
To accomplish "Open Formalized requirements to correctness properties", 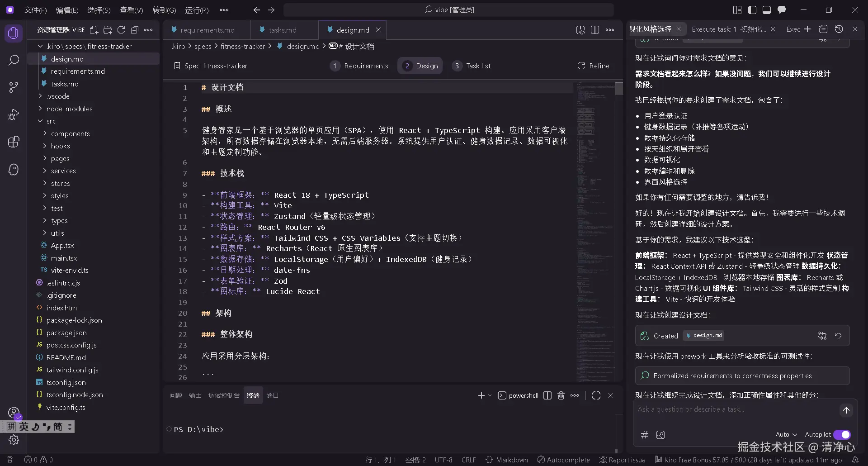I will pyautogui.click(x=742, y=376).
